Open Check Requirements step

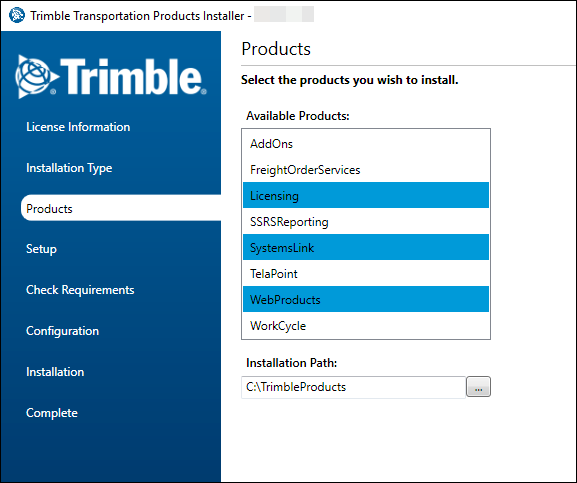(80, 290)
